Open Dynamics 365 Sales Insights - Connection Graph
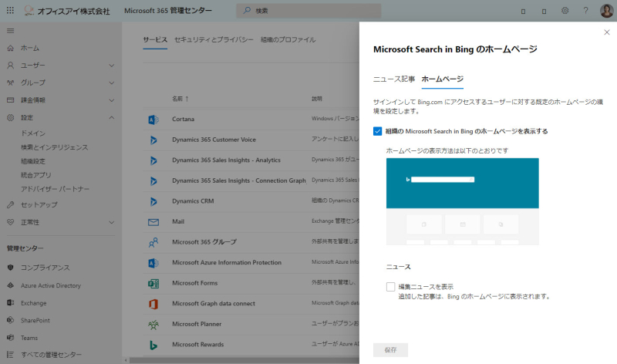This screenshot has height=364, width=617. point(239,180)
